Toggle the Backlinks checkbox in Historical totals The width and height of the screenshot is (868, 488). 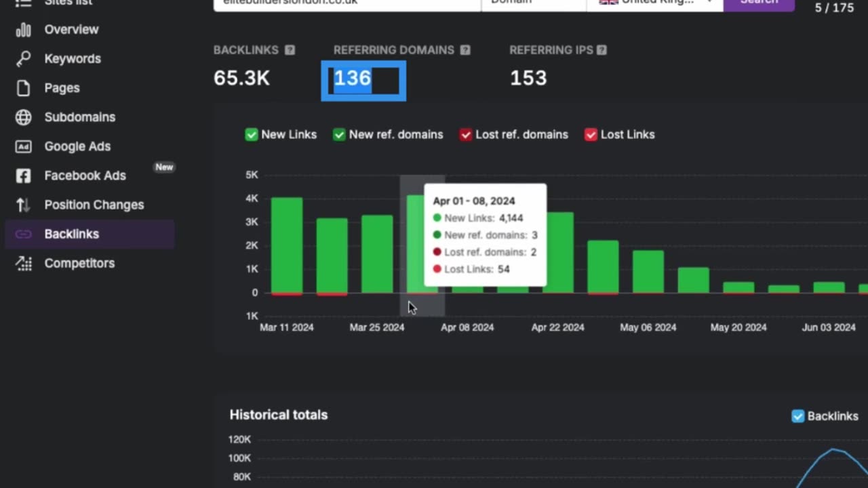tap(798, 416)
